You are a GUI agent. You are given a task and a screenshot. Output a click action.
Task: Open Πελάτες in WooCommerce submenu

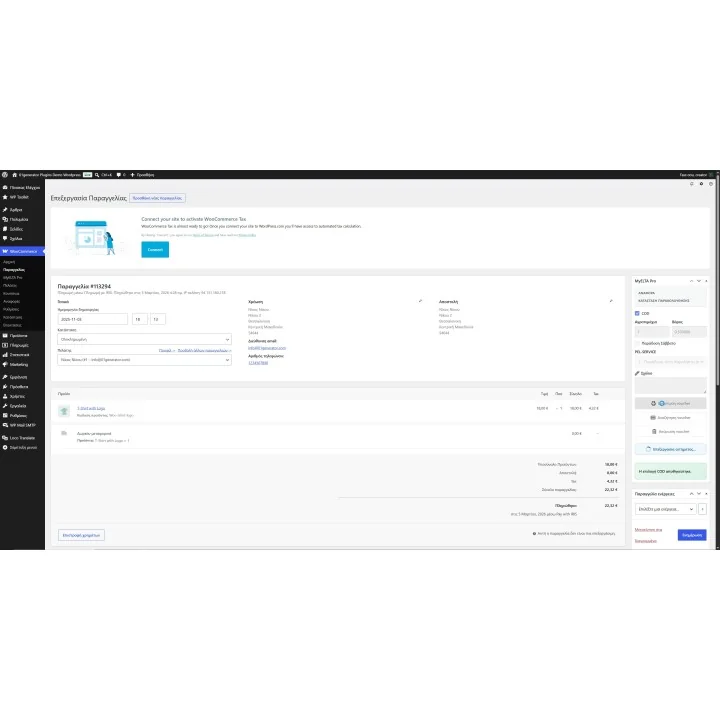[10, 285]
